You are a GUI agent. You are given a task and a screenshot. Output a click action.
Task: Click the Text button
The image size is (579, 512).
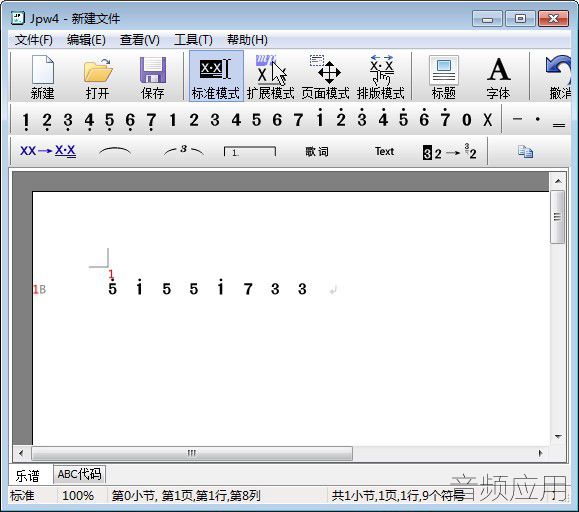click(x=384, y=151)
